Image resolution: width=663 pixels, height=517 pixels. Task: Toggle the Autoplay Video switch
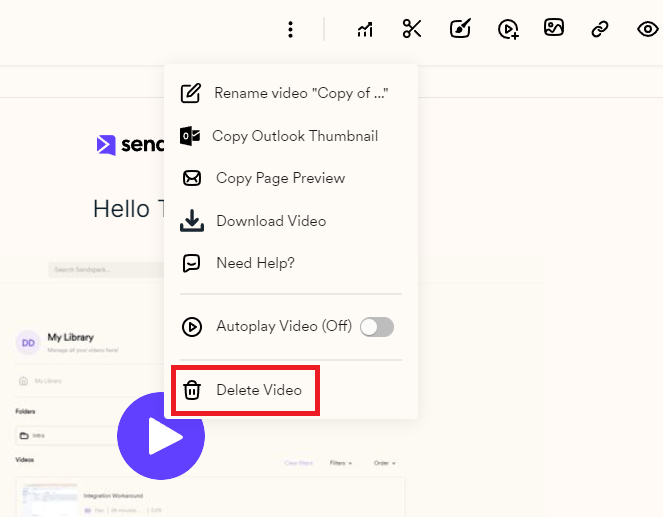[377, 327]
